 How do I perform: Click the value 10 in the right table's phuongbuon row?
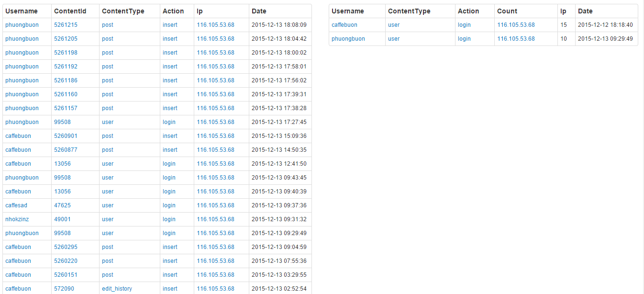[x=564, y=39]
